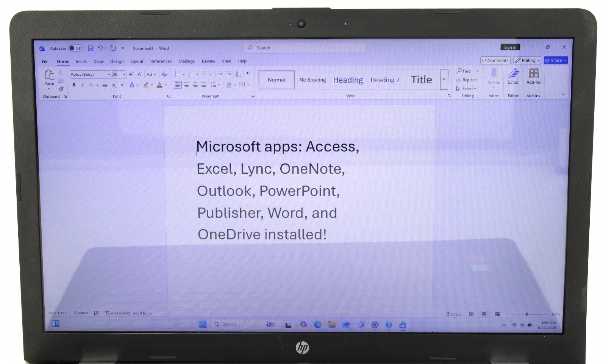
Task: Toggle Superscript formatting
Action: point(122,85)
